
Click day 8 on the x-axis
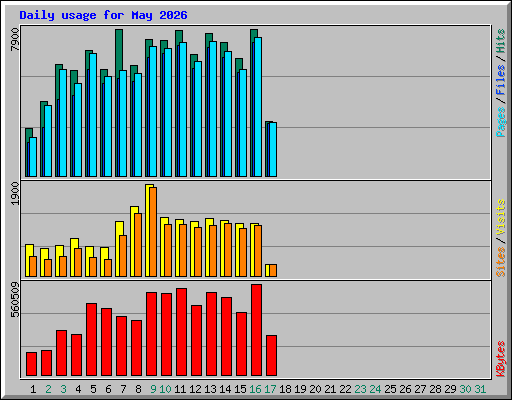pos(138,389)
